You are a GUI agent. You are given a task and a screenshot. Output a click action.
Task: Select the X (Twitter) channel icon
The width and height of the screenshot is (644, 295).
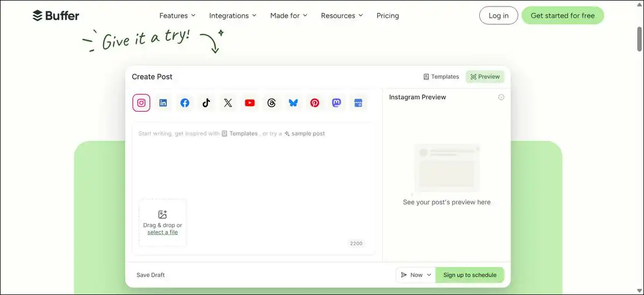228,103
